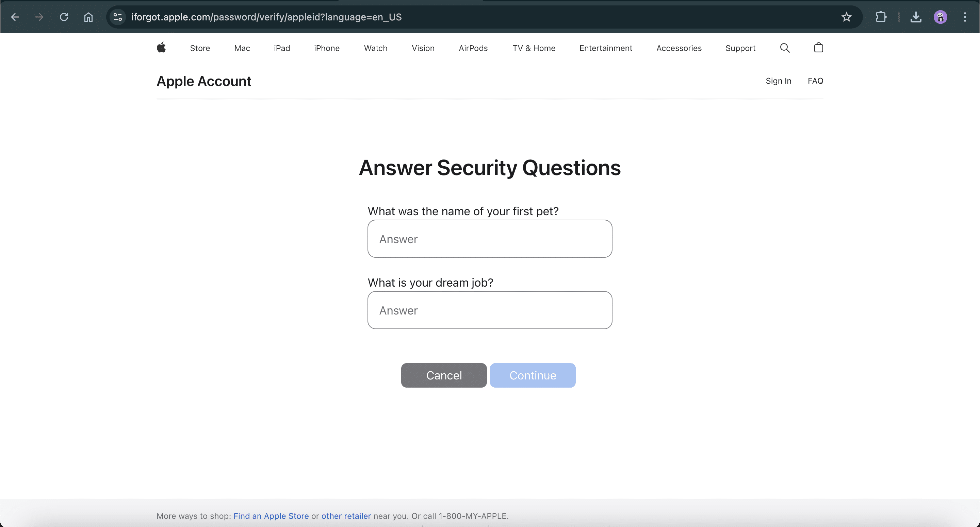Open the shopping bag icon
Image resolution: width=980 pixels, height=527 pixels.
click(818, 48)
